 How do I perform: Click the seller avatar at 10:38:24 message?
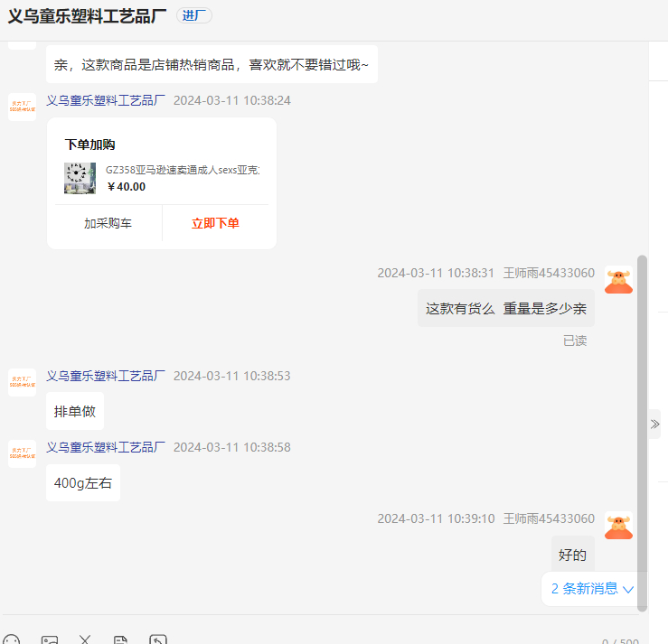coord(22,107)
